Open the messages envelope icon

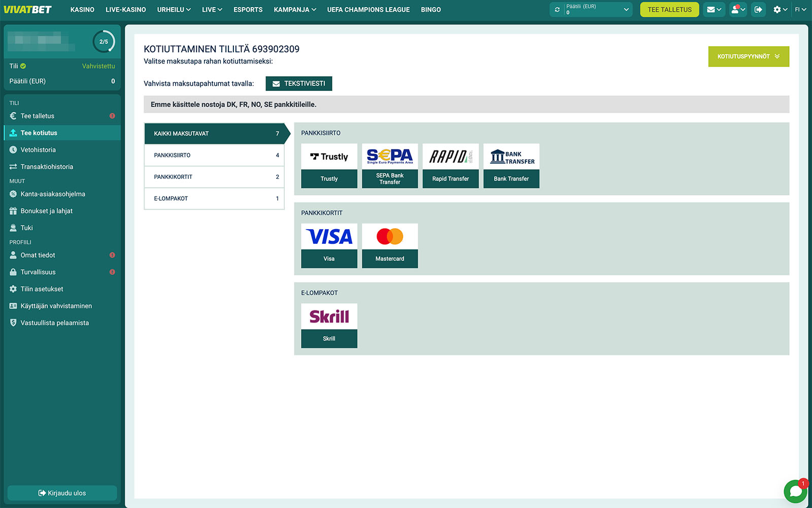(x=714, y=10)
